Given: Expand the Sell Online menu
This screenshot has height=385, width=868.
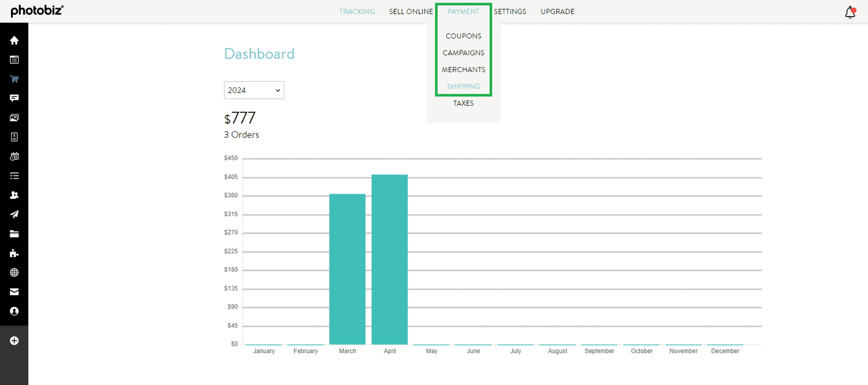Looking at the screenshot, I should point(411,12).
